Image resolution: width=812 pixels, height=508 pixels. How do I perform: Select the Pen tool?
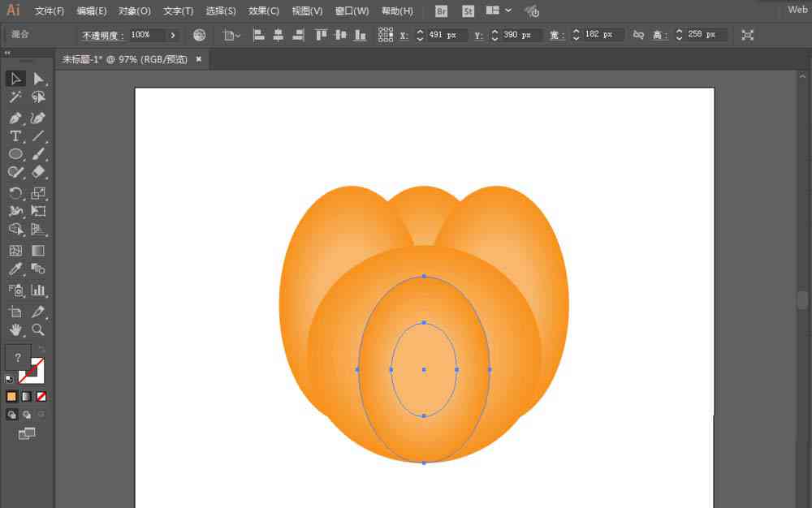[x=15, y=118]
